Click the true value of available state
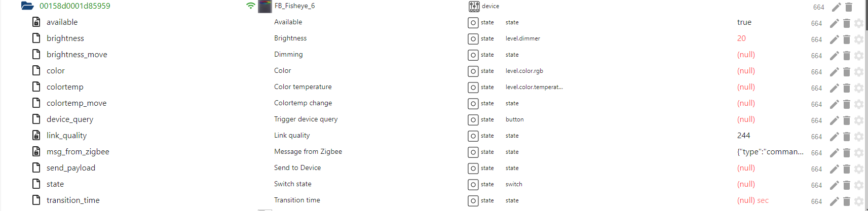This screenshot has width=868, height=211. tap(744, 22)
